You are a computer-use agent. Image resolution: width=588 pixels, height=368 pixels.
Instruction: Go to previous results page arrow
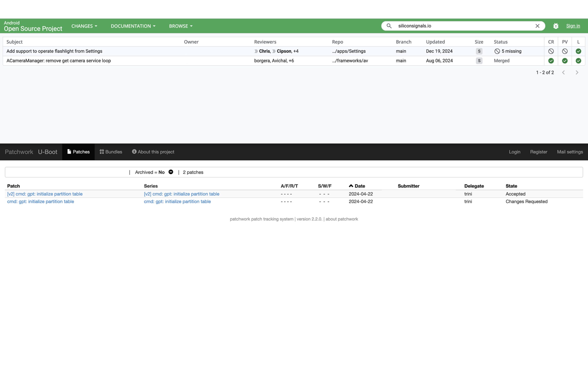pos(564,73)
